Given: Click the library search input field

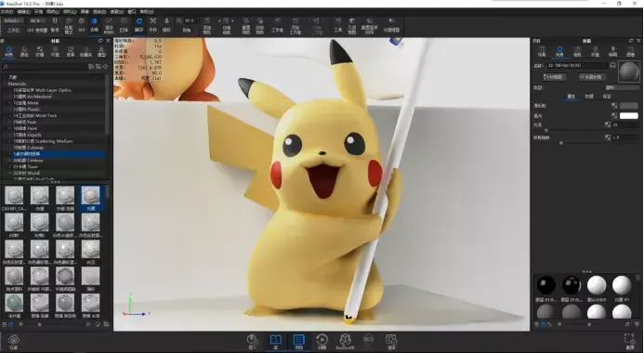Looking at the screenshot, I should point(46,67).
